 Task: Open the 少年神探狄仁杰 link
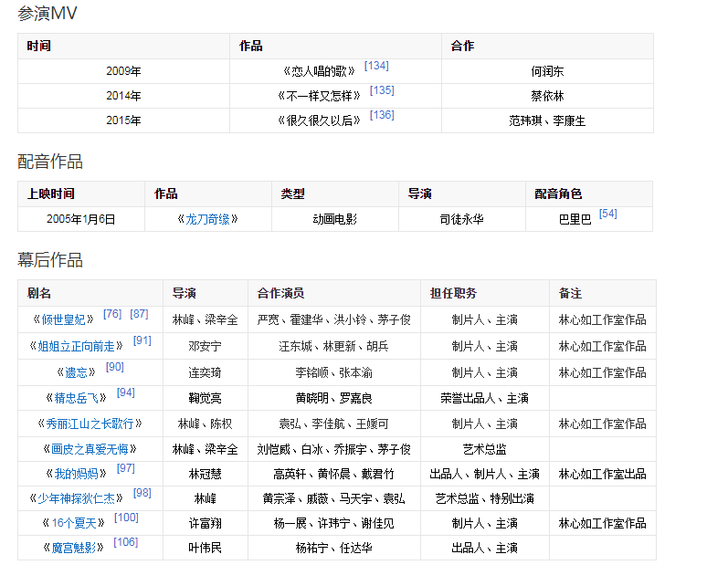(x=76, y=498)
